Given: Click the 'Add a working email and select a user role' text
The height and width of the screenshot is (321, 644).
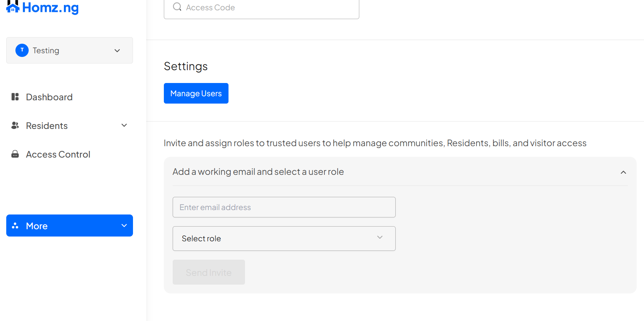Looking at the screenshot, I should [x=258, y=172].
